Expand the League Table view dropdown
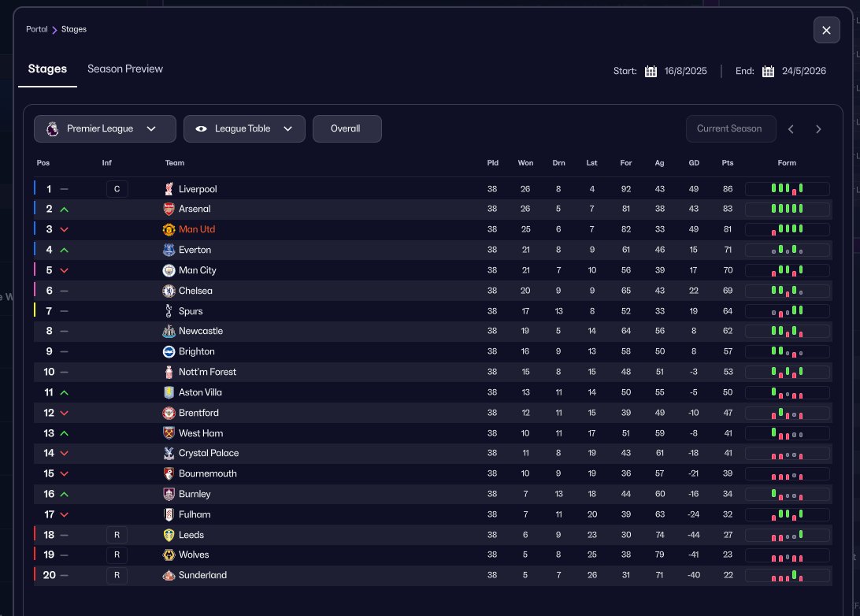The image size is (860, 616). coord(244,128)
